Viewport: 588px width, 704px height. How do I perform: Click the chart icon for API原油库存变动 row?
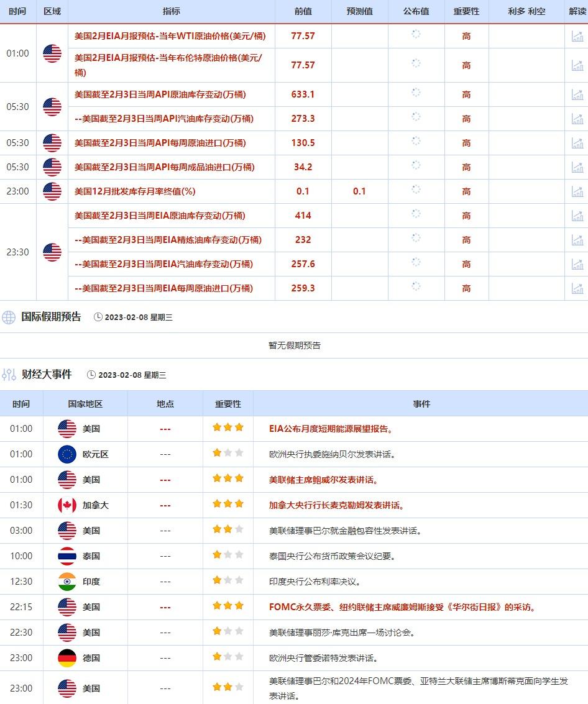point(577,94)
